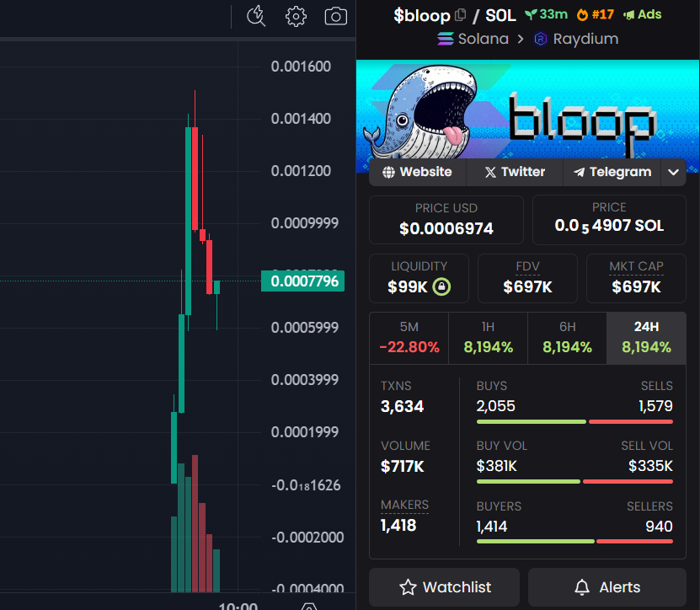Select the 6H timeframe tab
Image resolution: width=700 pixels, height=610 pixels.
pyautogui.click(x=567, y=338)
